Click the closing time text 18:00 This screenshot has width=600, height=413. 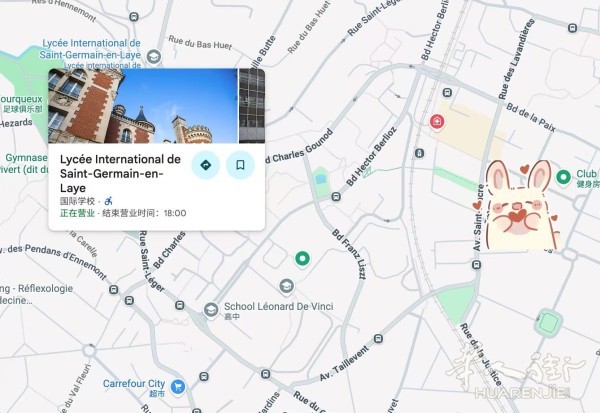click(175, 213)
